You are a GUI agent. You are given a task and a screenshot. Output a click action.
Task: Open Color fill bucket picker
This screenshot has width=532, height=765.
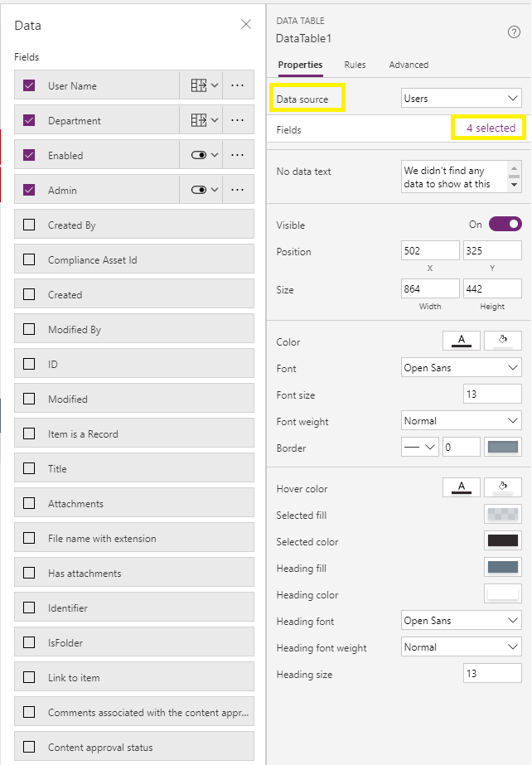503,341
